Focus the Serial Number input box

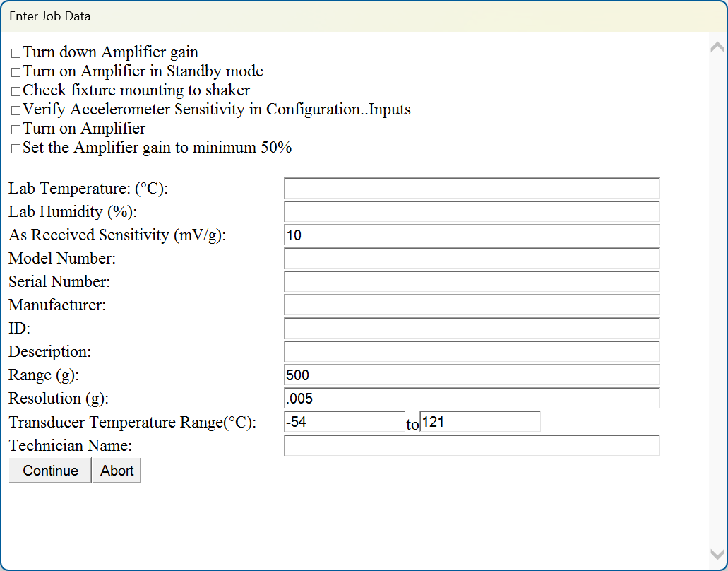[471, 282]
